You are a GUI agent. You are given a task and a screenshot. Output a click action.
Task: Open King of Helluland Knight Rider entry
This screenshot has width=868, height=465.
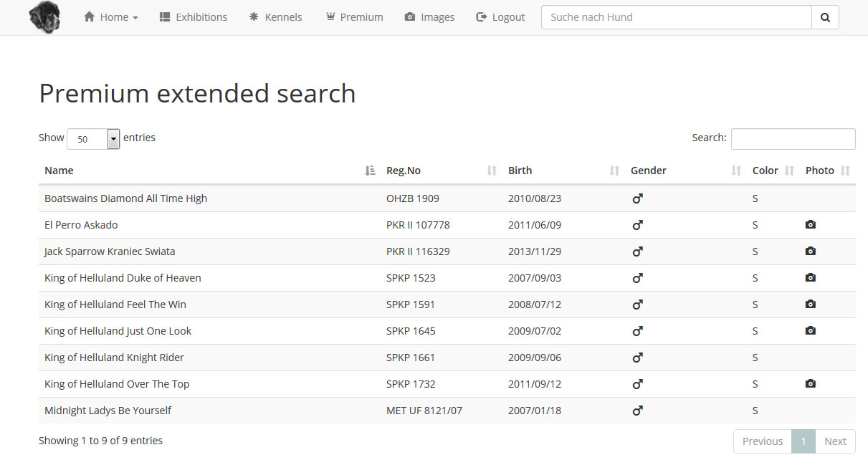(114, 358)
